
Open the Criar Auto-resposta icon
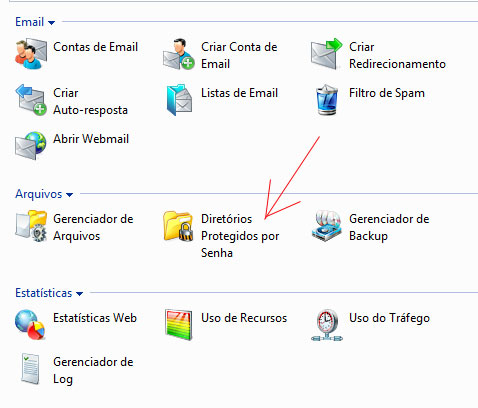31,100
